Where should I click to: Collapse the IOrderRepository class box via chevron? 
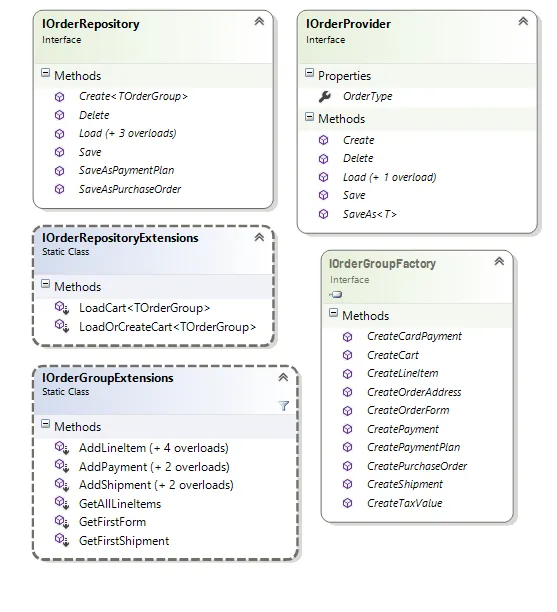[259, 21]
